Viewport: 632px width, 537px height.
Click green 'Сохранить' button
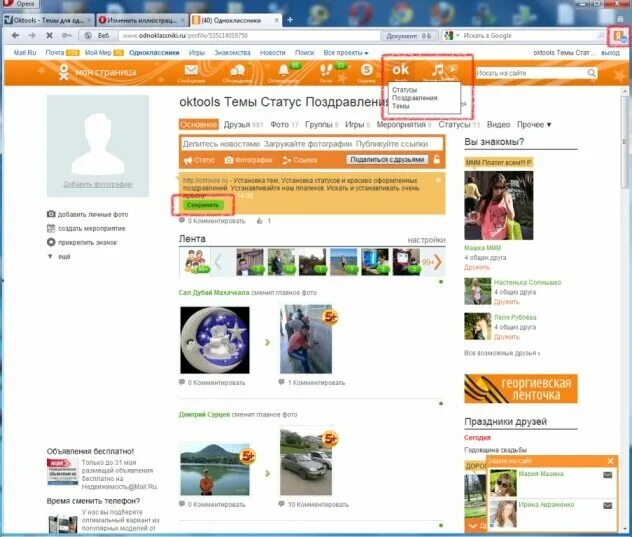coord(203,205)
